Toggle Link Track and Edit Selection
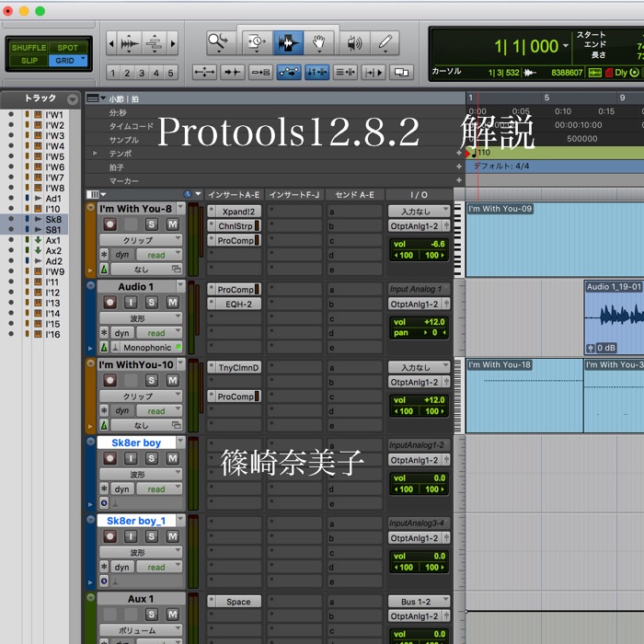Screen dimensions: 644x644 tap(345, 73)
